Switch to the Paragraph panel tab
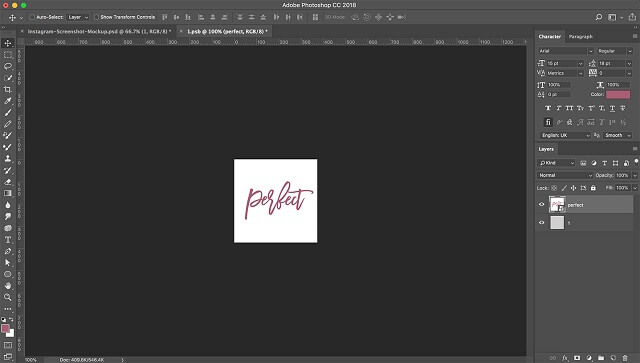This screenshot has height=363, width=640. click(580, 36)
